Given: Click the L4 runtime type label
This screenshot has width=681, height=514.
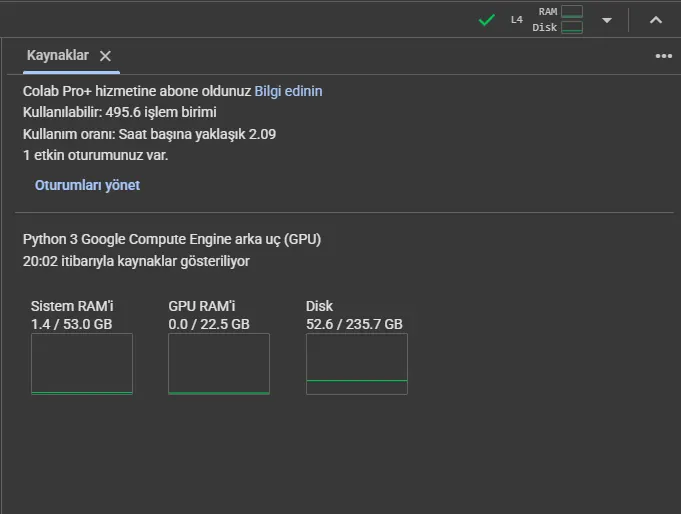Looking at the screenshot, I should [x=516, y=20].
